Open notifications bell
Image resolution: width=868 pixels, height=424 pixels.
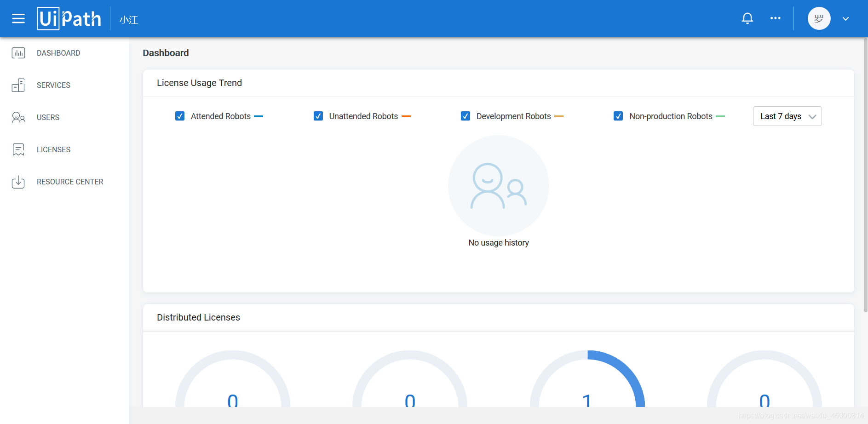click(747, 18)
